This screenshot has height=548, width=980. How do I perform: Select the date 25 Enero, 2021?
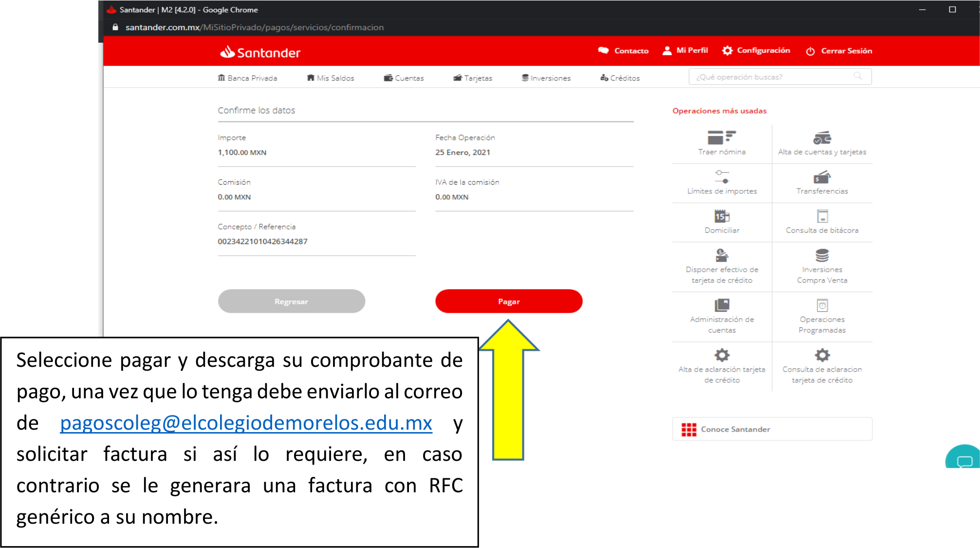pos(462,152)
